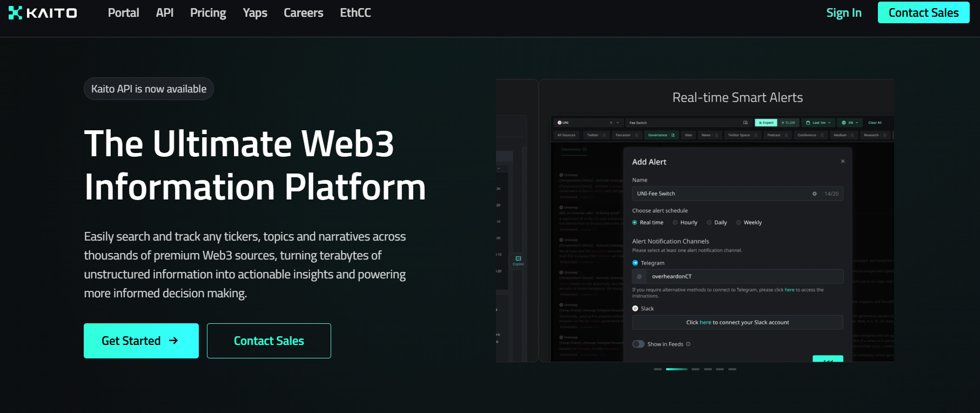Open the Last 3m date range dropdown
980x413 pixels.
(x=818, y=123)
